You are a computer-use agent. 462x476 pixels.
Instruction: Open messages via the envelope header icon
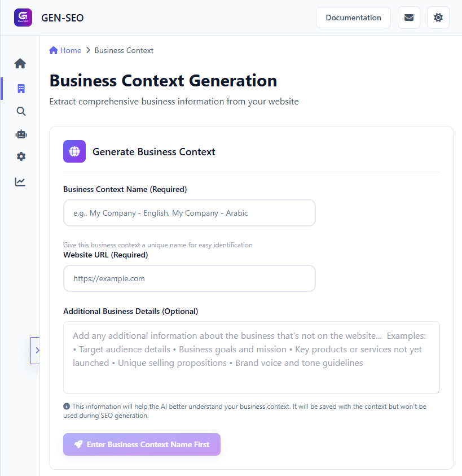pyautogui.click(x=408, y=18)
